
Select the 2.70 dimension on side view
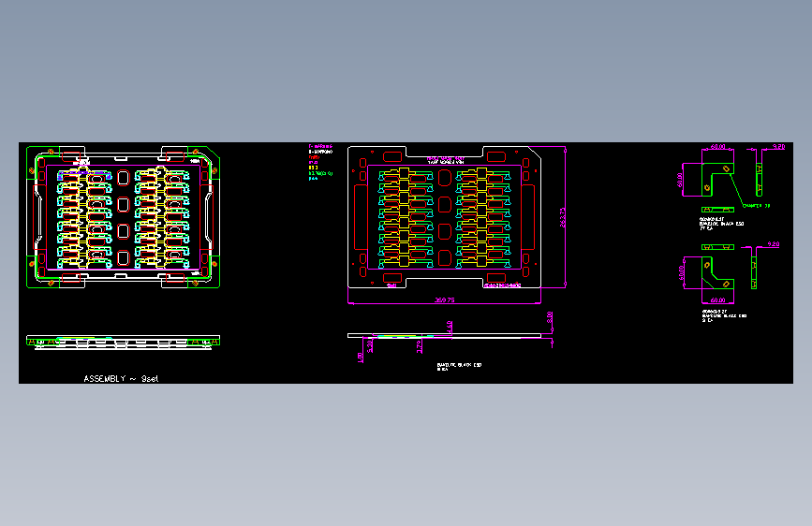click(x=419, y=346)
